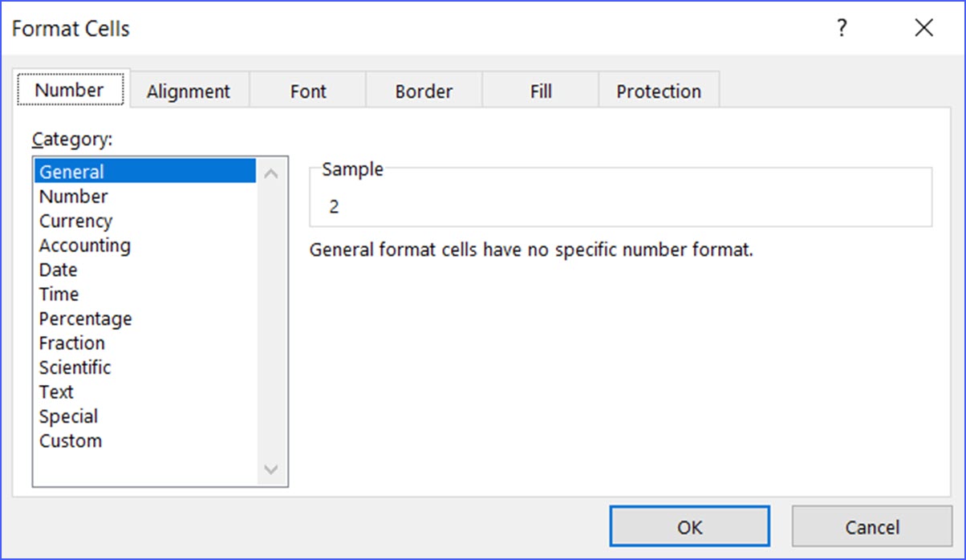The width and height of the screenshot is (966, 560).
Task: Choose the Time format category
Action: [x=59, y=294]
